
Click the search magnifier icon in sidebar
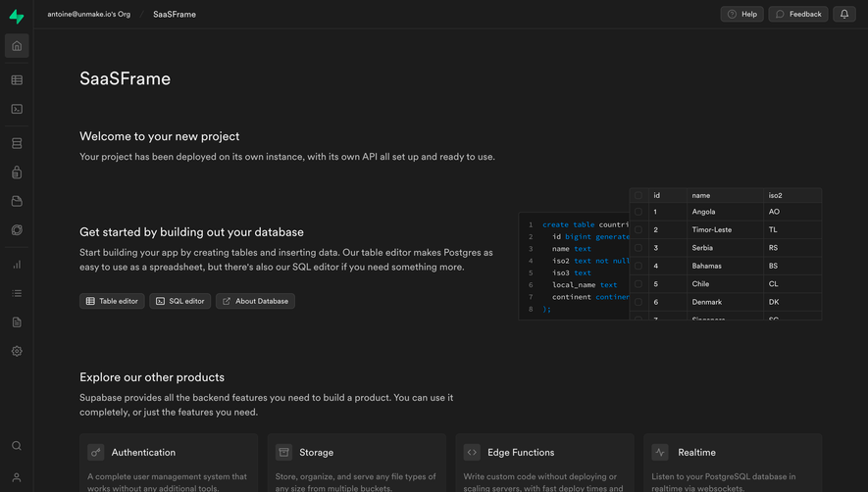[x=17, y=446]
